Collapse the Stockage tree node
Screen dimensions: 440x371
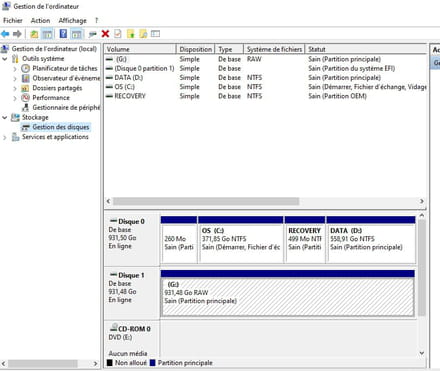tap(5, 118)
